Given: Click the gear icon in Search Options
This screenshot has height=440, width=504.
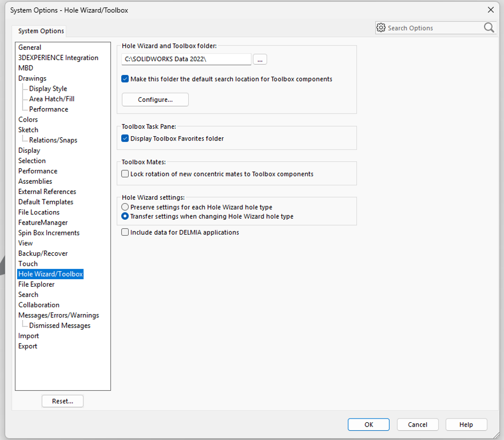Looking at the screenshot, I should pos(381,28).
